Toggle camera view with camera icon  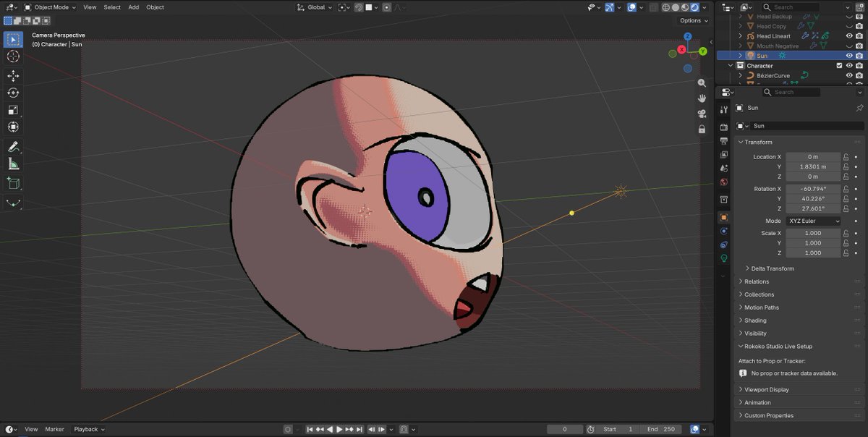point(702,114)
